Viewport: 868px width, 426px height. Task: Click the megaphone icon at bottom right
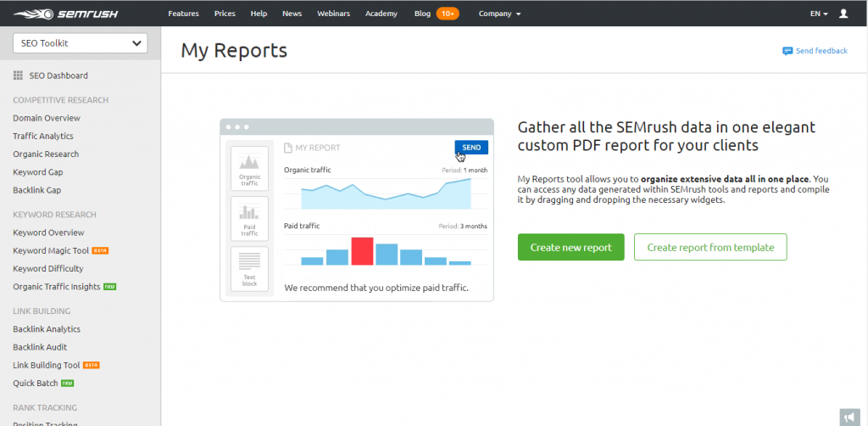[849, 418]
